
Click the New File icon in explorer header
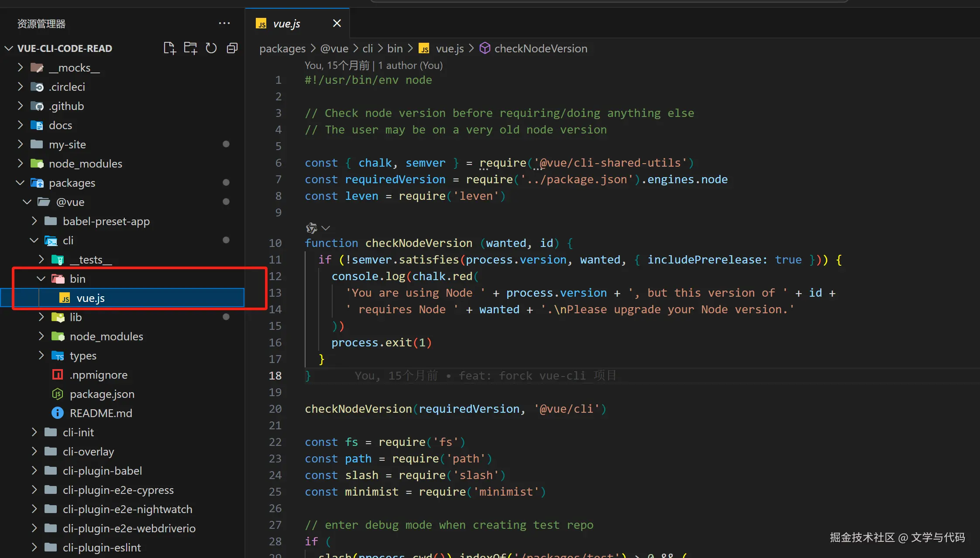[169, 48]
